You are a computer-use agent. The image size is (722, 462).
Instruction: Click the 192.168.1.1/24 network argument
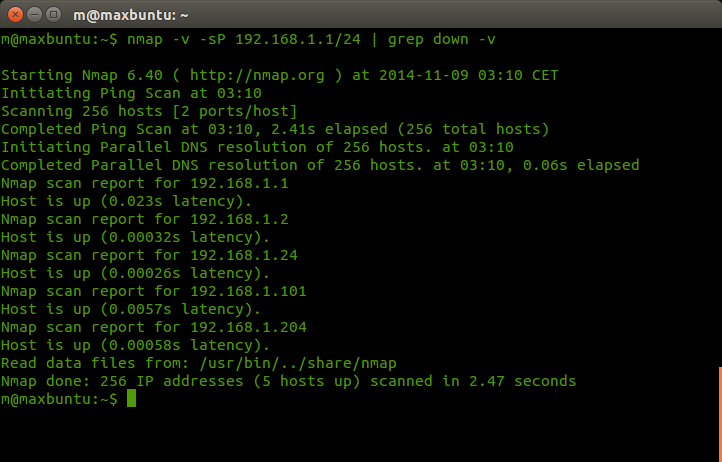(x=298, y=39)
